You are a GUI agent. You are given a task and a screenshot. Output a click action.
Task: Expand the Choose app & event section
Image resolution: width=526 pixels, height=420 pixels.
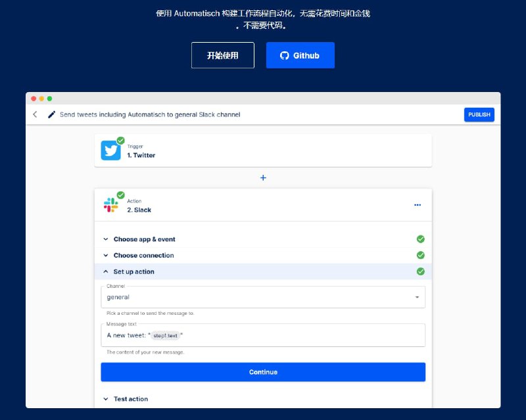(x=144, y=239)
